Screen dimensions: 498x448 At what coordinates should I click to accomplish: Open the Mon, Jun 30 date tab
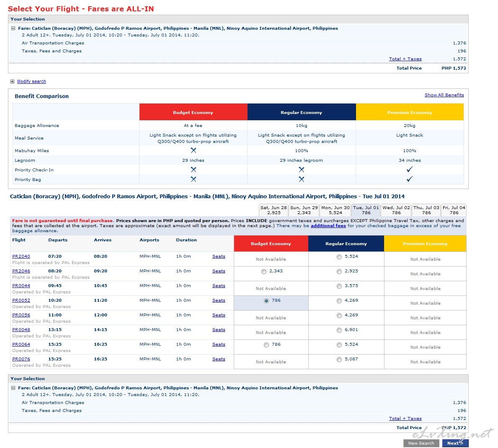pos(335,210)
